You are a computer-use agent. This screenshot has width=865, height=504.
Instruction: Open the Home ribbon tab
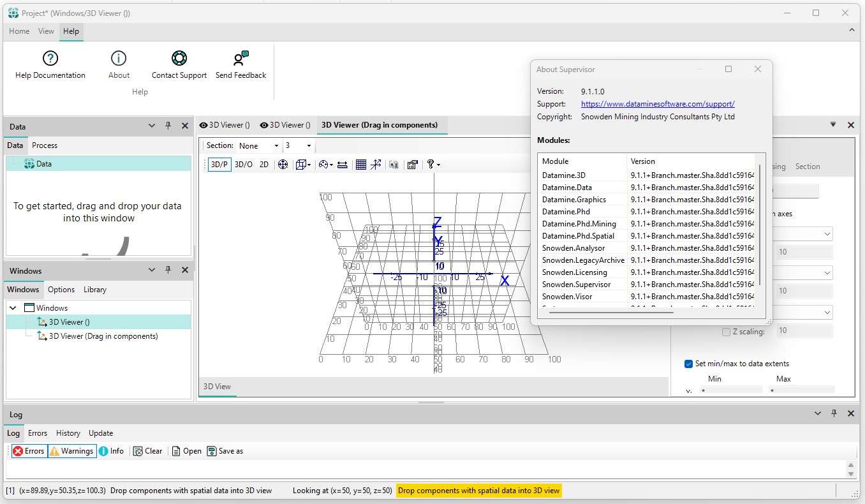tap(19, 31)
